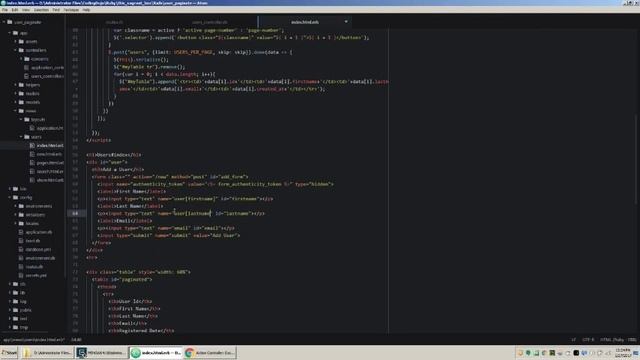This screenshot has height=360, width=640.
Task: Open application_controller file in controllers
Action: pyautogui.click(x=47, y=67)
